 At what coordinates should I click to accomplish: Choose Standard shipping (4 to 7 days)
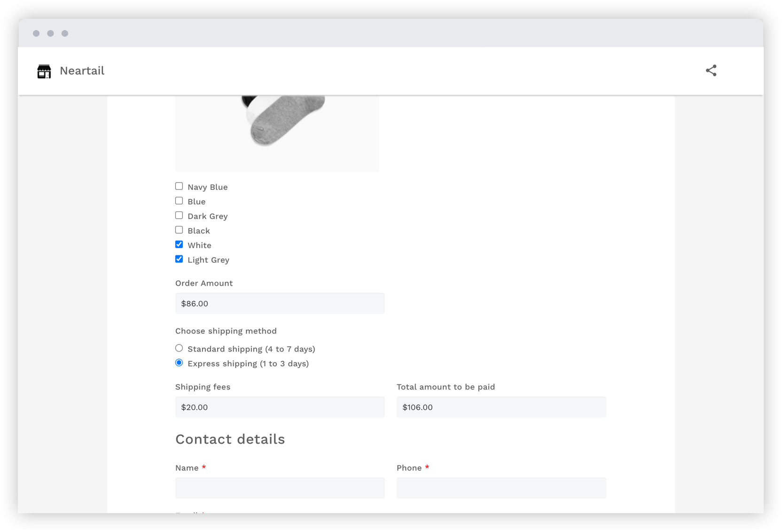tap(179, 349)
